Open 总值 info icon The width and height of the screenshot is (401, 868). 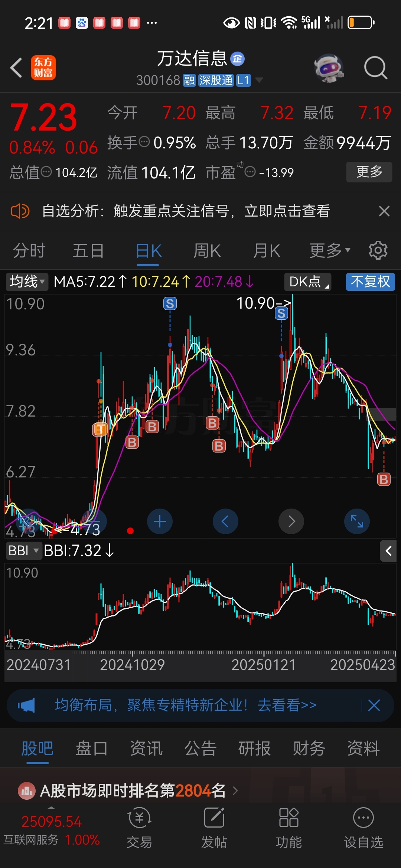pos(46,172)
